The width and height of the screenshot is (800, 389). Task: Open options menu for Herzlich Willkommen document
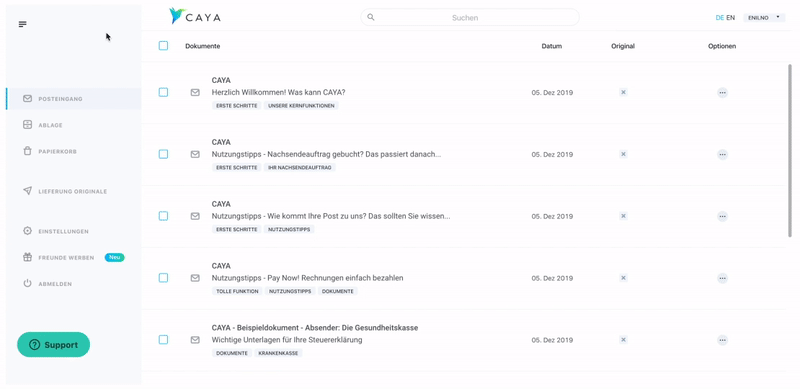point(722,93)
